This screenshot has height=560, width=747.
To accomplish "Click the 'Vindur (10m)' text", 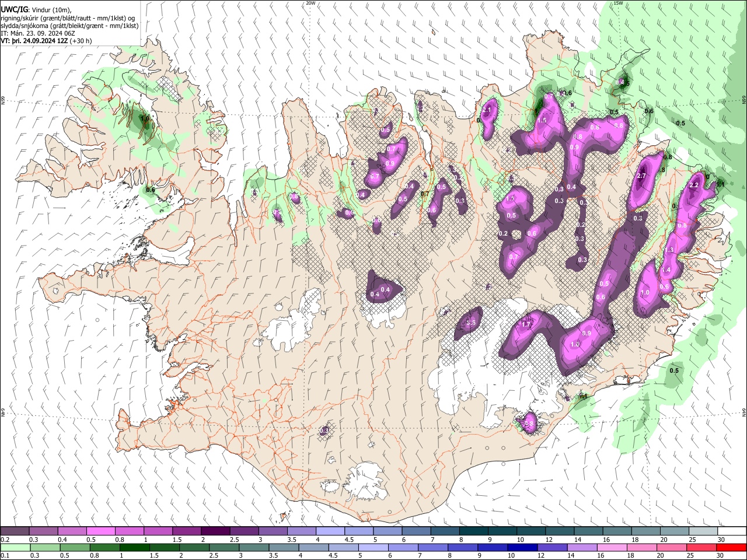I will tap(51, 9).
